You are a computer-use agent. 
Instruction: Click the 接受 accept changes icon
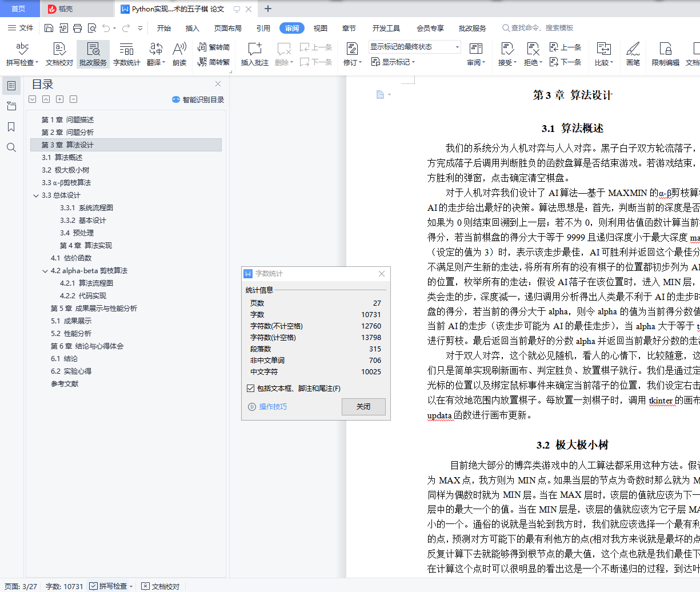507,49
